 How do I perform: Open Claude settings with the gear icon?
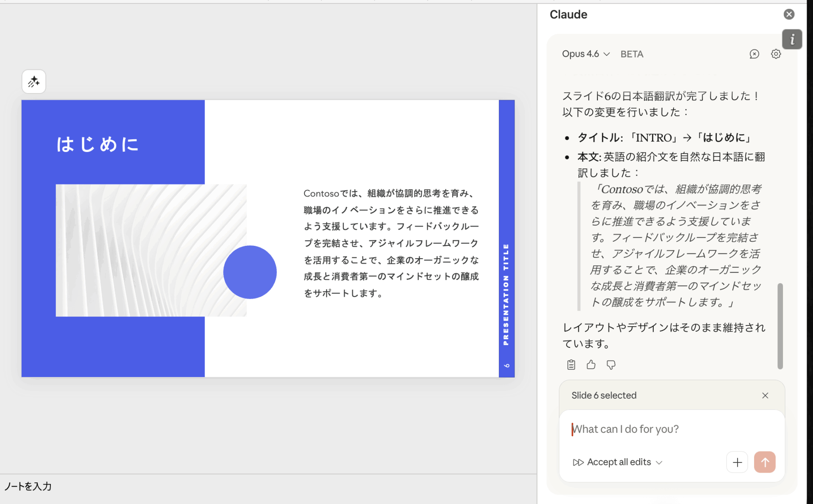(776, 54)
